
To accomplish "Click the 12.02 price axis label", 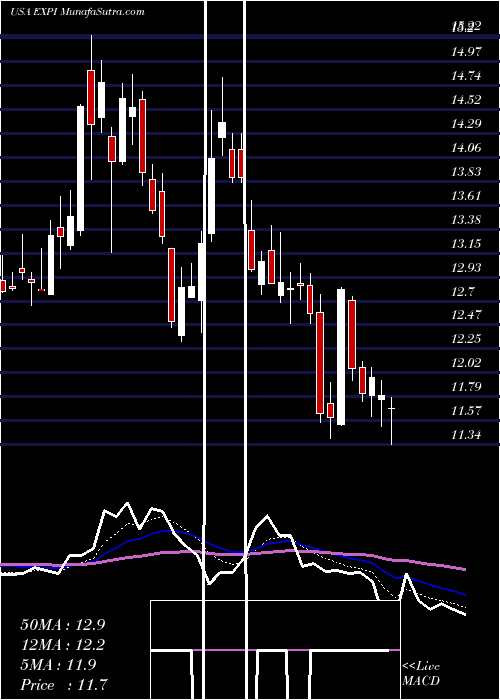I will pos(467,363).
